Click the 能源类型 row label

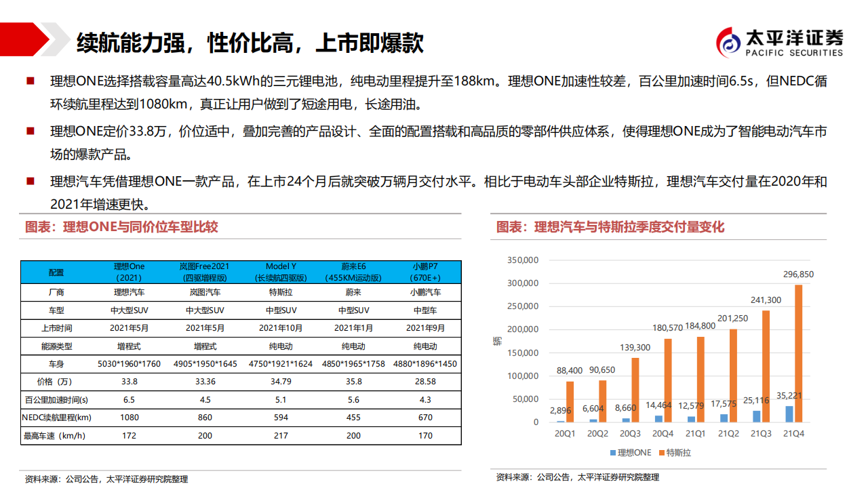click(x=56, y=346)
